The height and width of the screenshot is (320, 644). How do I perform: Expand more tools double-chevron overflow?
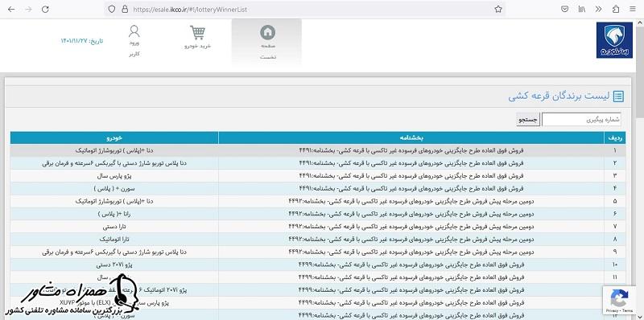[x=599, y=9]
